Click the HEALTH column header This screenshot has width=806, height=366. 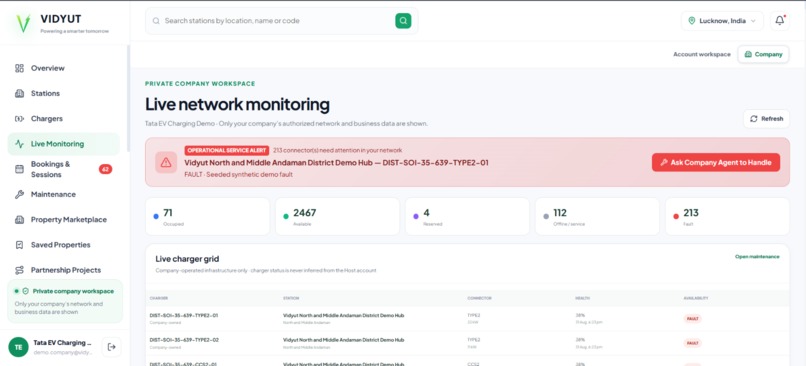pos(582,298)
